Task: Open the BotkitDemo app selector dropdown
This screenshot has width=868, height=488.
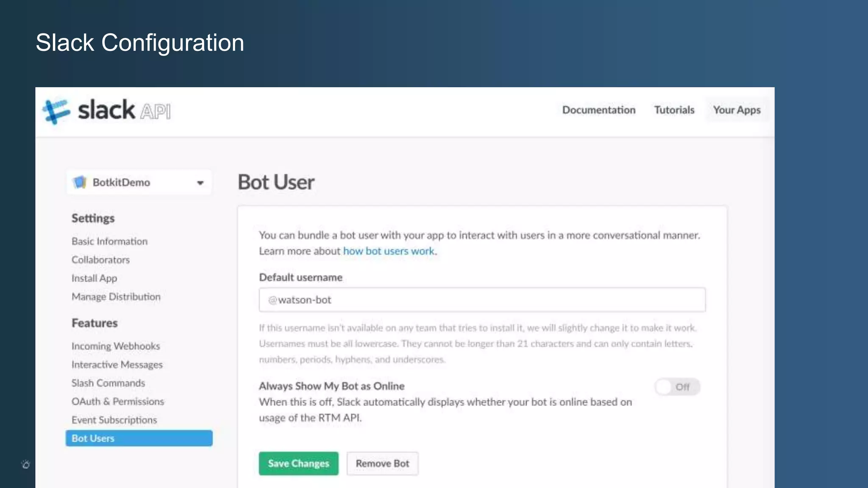Action: [139, 183]
